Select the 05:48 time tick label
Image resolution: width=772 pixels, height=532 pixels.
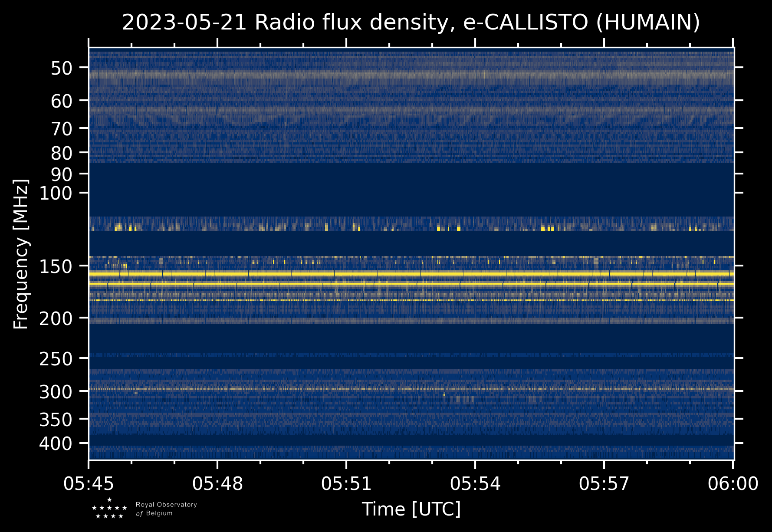coord(217,483)
